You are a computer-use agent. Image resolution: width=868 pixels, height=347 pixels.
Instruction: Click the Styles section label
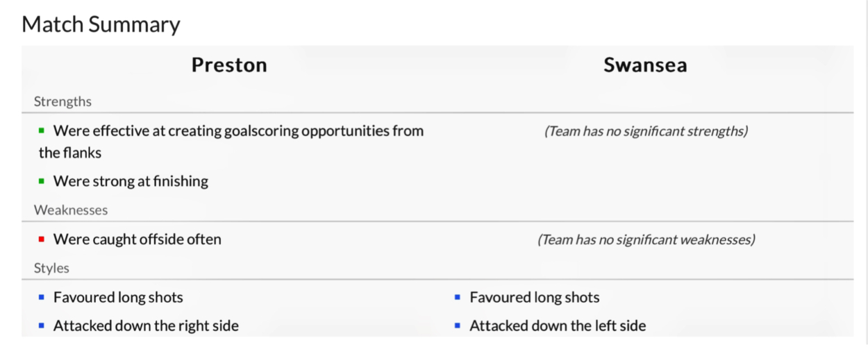click(51, 268)
